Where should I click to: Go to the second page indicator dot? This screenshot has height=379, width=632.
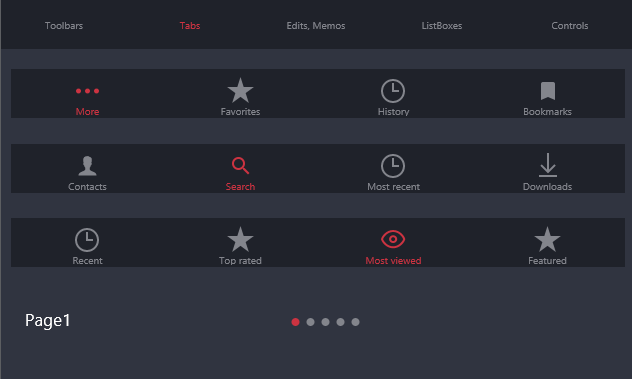[310, 322]
